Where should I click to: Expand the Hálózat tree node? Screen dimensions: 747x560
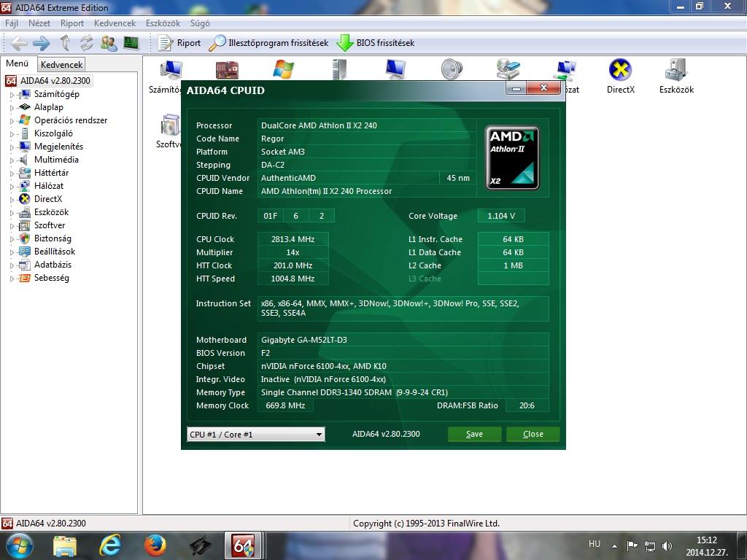point(12,186)
